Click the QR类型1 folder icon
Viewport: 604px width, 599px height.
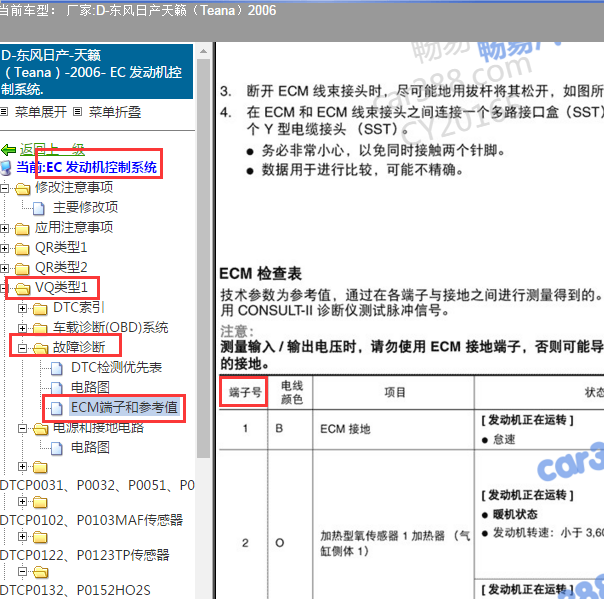22,249
